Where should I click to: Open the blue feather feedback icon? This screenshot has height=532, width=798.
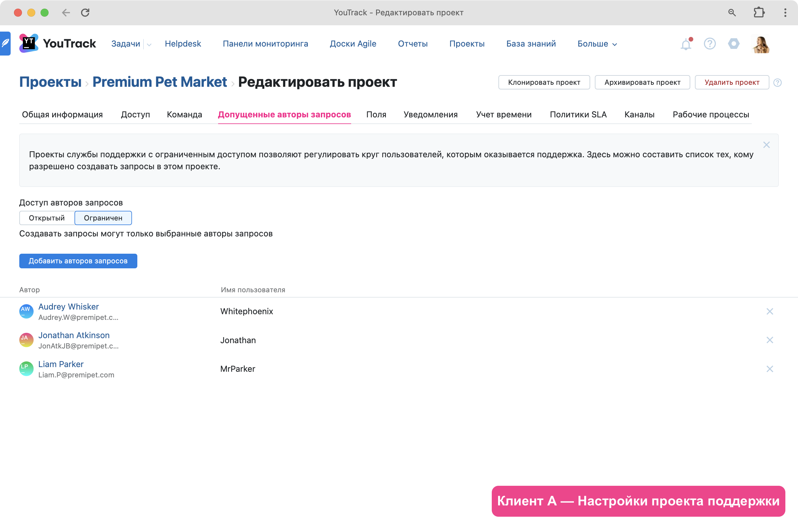(x=5, y=44)
